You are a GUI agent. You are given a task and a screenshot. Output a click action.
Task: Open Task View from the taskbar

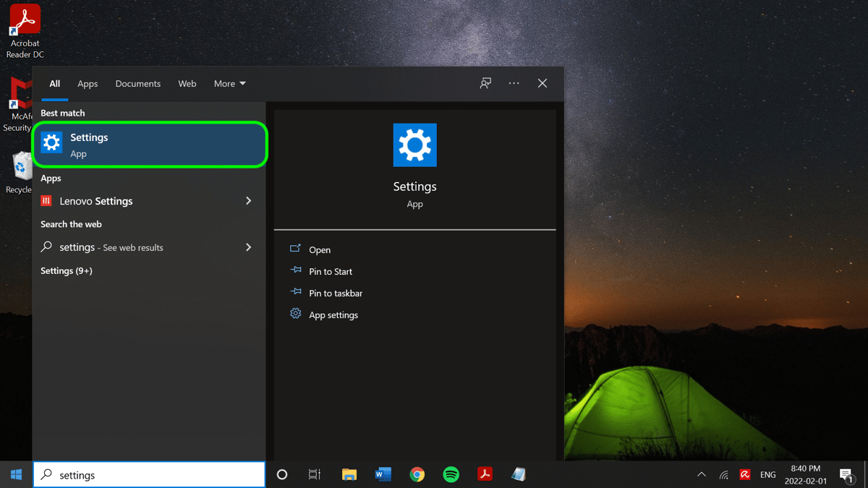(314, 475)
